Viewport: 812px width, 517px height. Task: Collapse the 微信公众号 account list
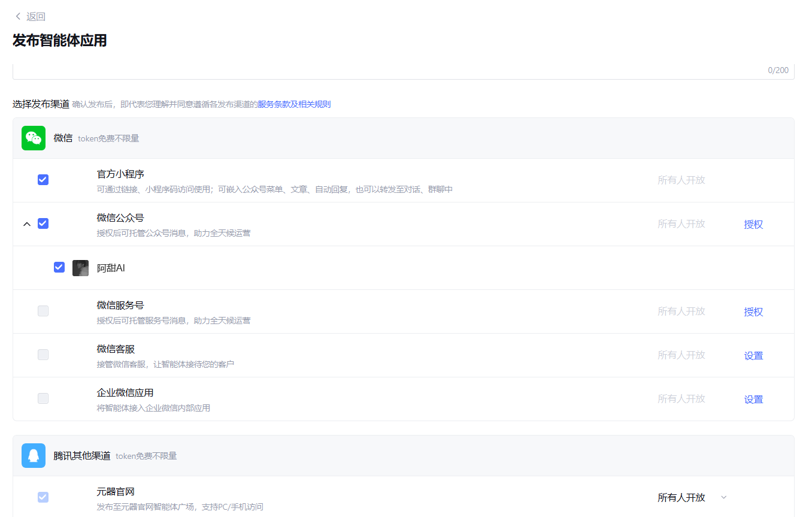[x=26, y=224]
